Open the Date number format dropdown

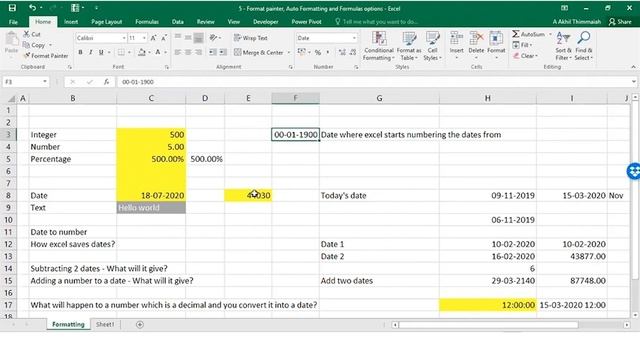click(x=354, y=38)
